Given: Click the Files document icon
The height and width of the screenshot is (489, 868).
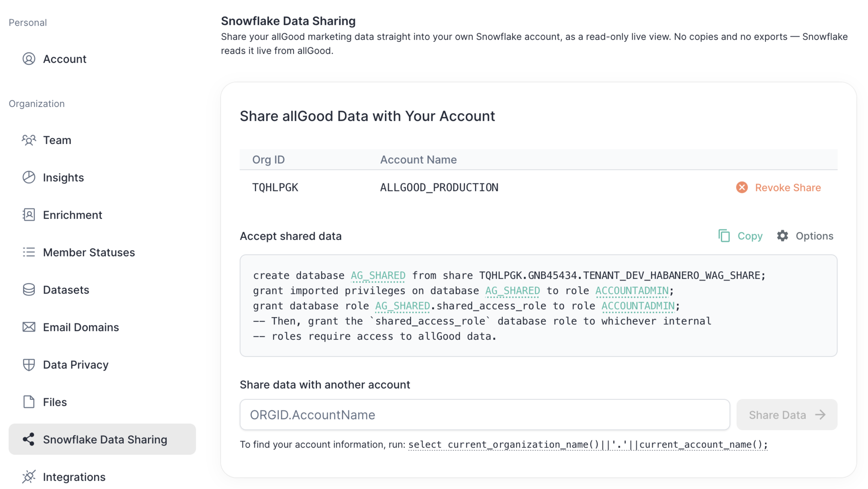Looking at the screenshot, I should pos(29,402).
